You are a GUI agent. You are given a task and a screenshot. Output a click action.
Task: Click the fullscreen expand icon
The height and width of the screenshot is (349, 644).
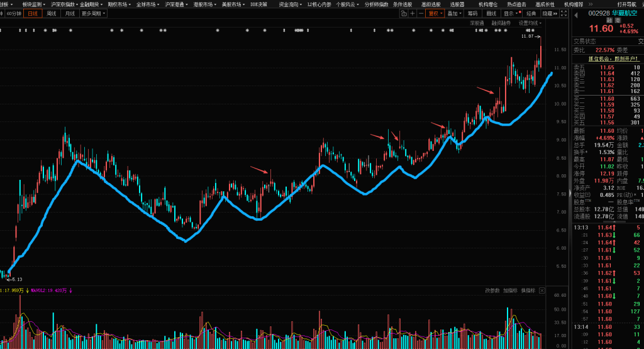coord(565,13)
